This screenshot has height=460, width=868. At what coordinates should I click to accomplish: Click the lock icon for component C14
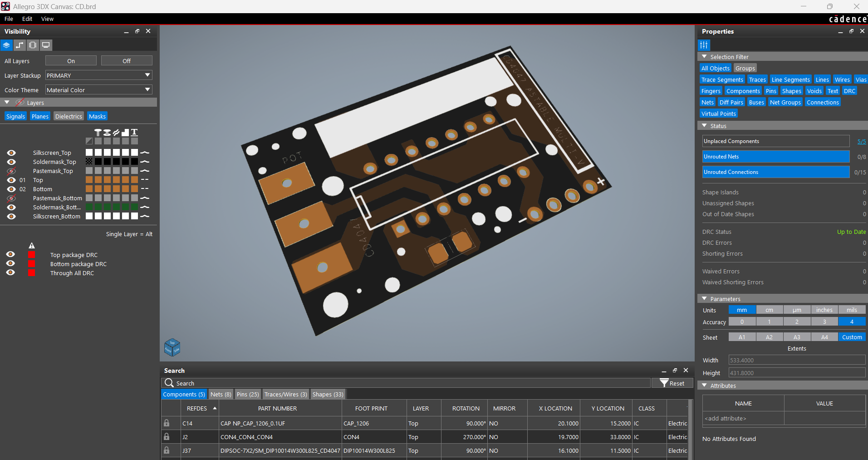[x=167, y=423]
